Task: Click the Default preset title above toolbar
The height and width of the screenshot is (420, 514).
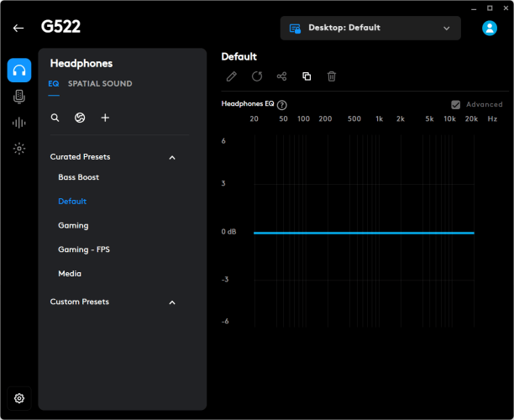Action: 239,57
